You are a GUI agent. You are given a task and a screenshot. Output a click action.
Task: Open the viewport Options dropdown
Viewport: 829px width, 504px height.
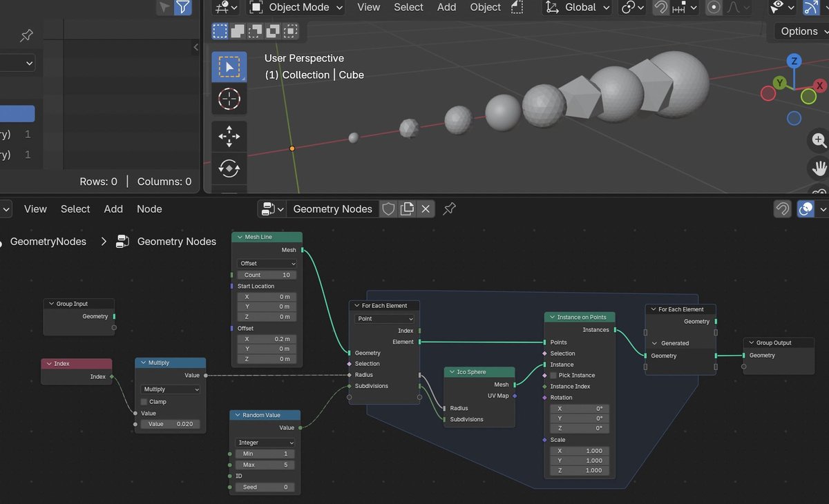point(801,31)
